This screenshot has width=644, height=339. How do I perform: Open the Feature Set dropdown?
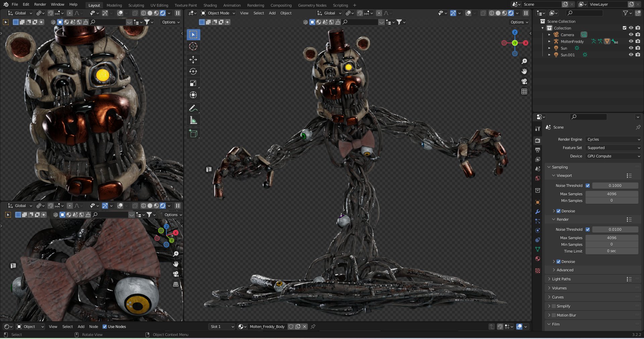click(613, 148)
